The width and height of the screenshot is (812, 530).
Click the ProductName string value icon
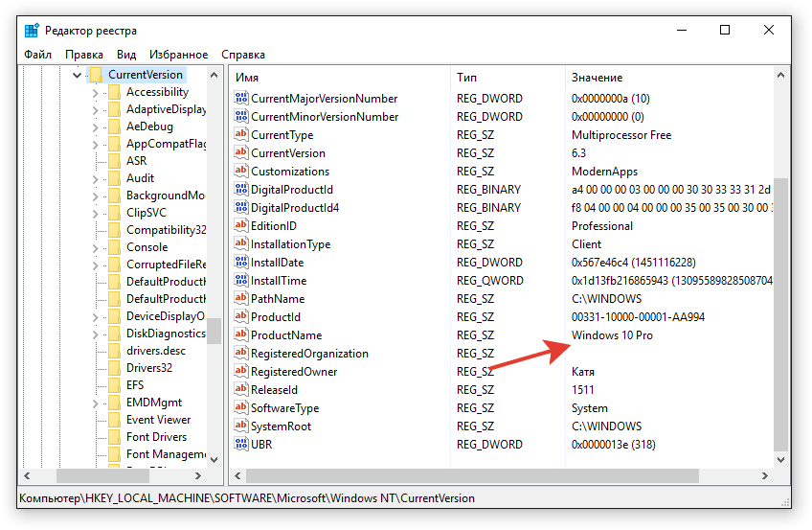click(240, 335)
